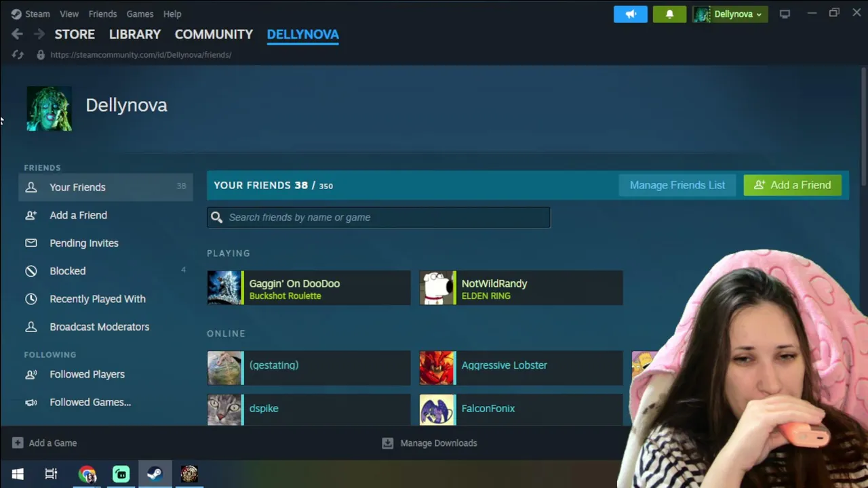This screenshot has width=868, height=488.
Task: Click the Steam icon on the taskbar
Action: coord(155,474)
